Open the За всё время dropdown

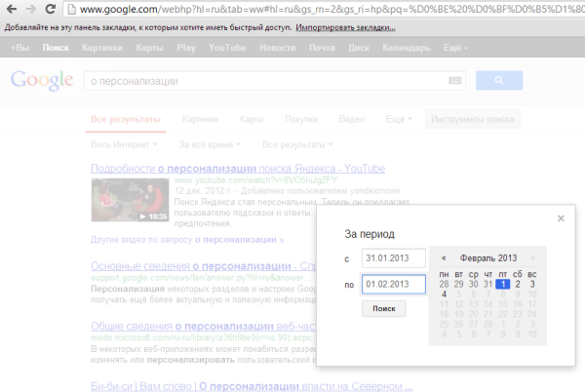tap(210, 144)
